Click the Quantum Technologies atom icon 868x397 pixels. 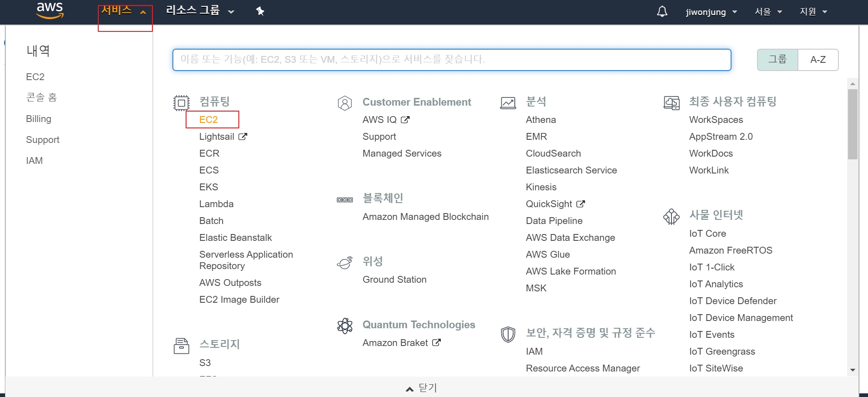345,326
